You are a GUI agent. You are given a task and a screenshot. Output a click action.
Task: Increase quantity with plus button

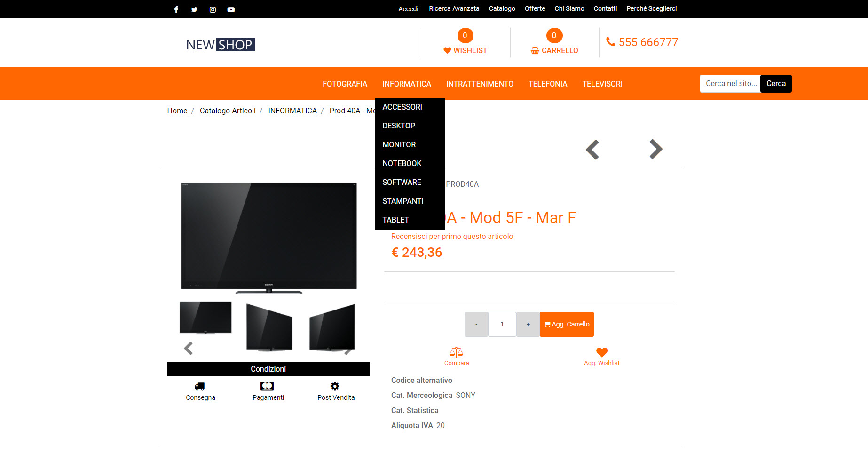[528, 324]
